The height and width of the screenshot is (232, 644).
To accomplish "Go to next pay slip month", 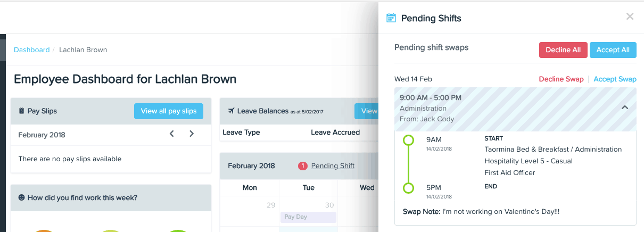I will point(192,134).
